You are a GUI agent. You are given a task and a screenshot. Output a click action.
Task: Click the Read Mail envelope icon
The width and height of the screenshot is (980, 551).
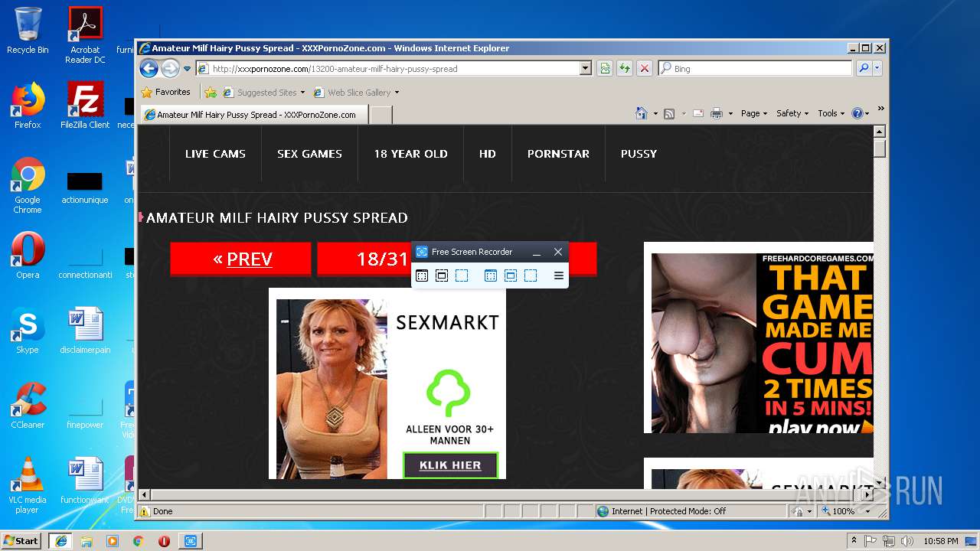point(698,113)
